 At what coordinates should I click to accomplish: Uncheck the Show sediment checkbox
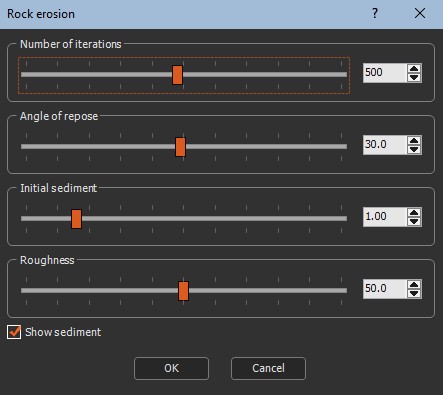coord(14,332)
